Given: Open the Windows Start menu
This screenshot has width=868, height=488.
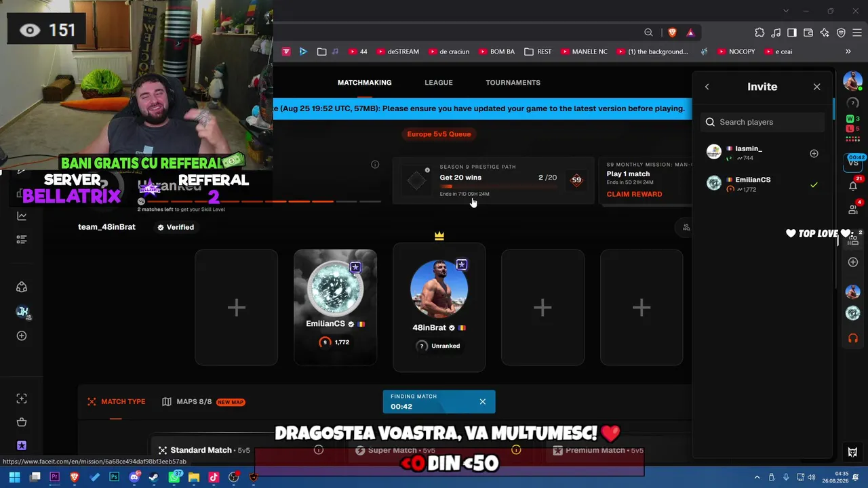Looking at the screenshot, I should coord(14,477).
